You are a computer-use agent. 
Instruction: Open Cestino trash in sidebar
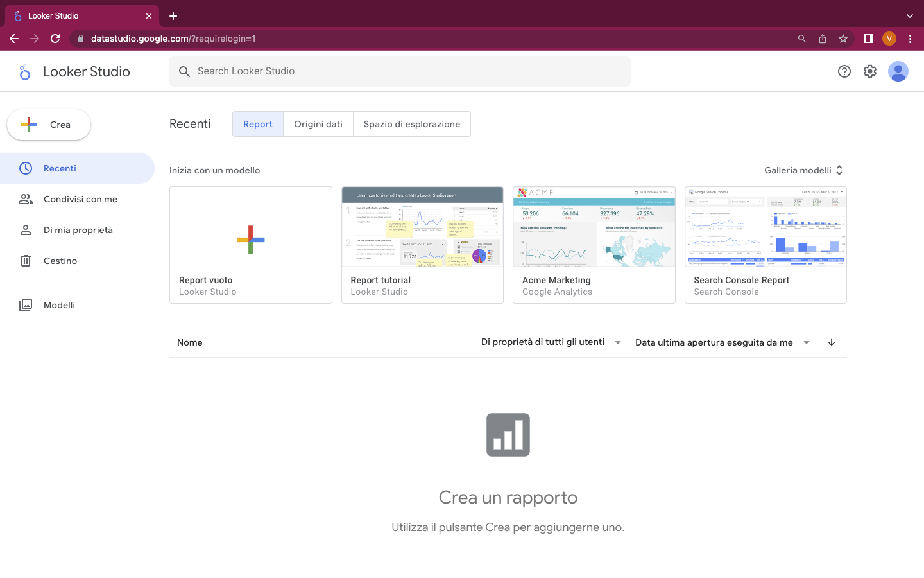[x=60, y=261]
